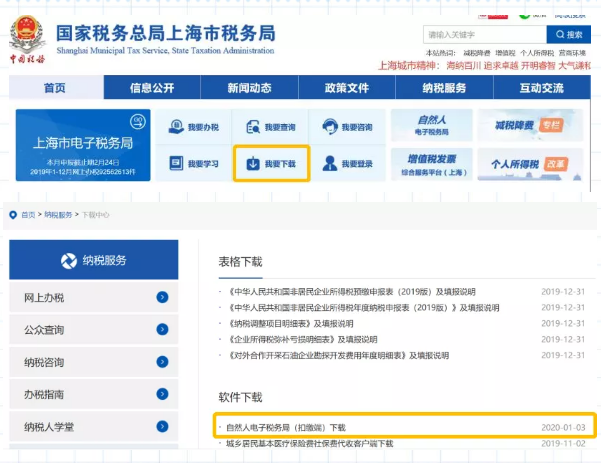Open the 信息公开 navigation tab
The image size is (601, 463).
tap(152, 87)
